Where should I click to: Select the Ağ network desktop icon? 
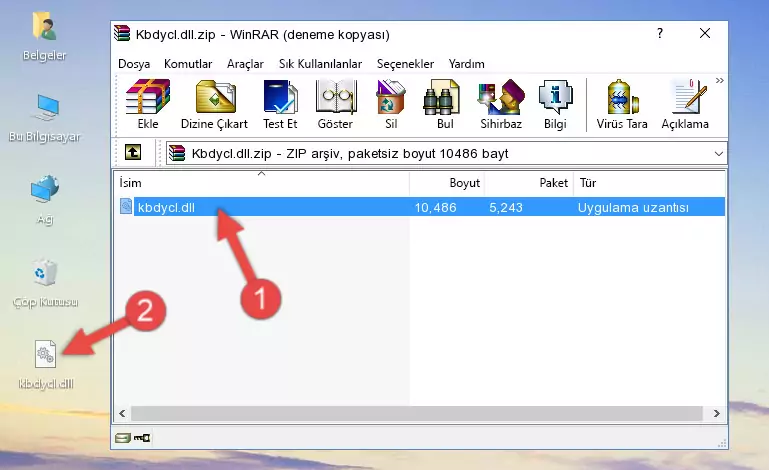[45, 200]
